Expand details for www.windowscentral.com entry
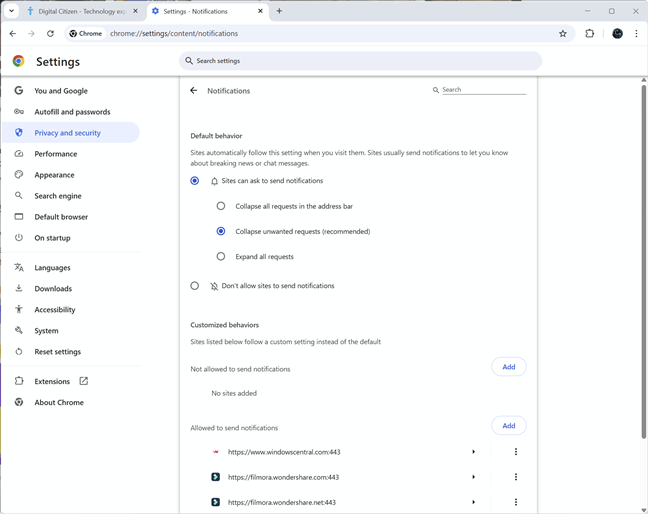Image resolution: width=648 pixels, height=514 pixels. [x=473, y=452]
